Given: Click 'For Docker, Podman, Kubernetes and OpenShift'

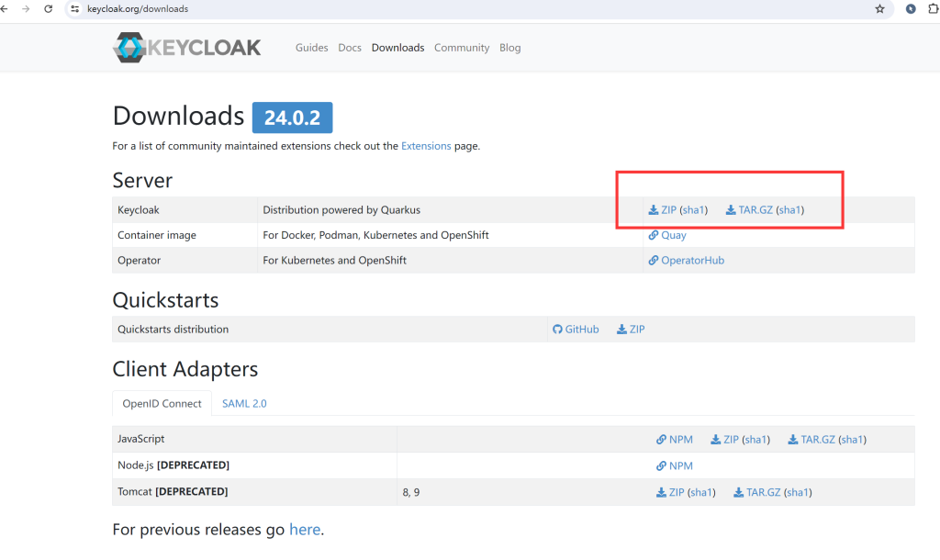Looking at the screenshot, I should pos(375,235).
